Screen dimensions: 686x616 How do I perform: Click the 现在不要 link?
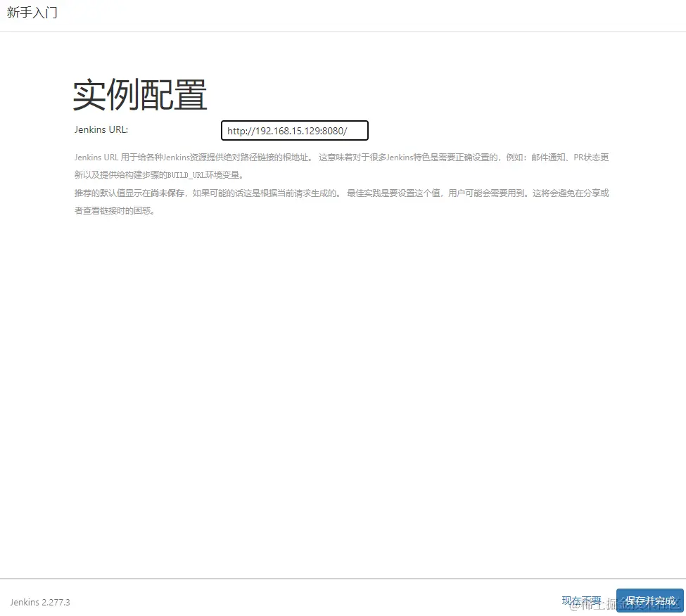coord(581,601)
